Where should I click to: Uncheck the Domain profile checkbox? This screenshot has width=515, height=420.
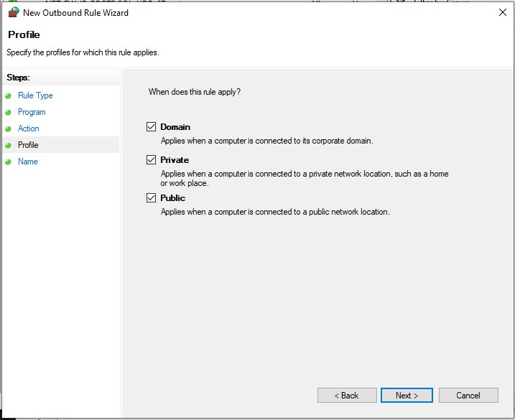click(151, 127)
